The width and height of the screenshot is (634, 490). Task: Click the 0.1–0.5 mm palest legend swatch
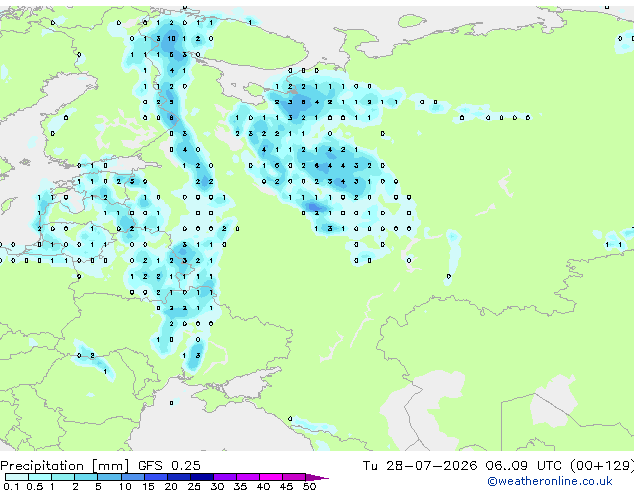[17, 477]
